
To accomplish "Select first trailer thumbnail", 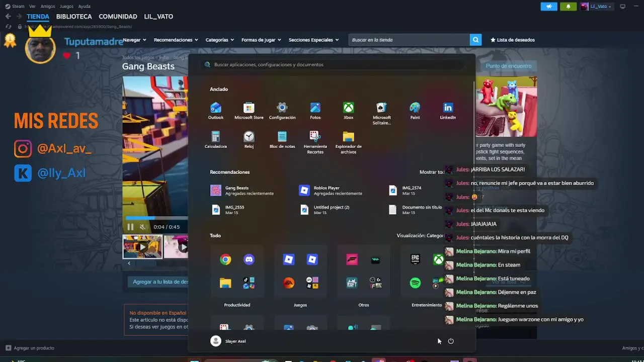I will [143, 247].
